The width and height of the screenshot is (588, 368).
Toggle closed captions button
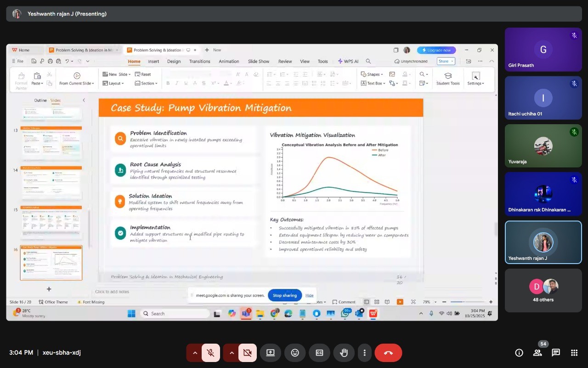point(319,353)
